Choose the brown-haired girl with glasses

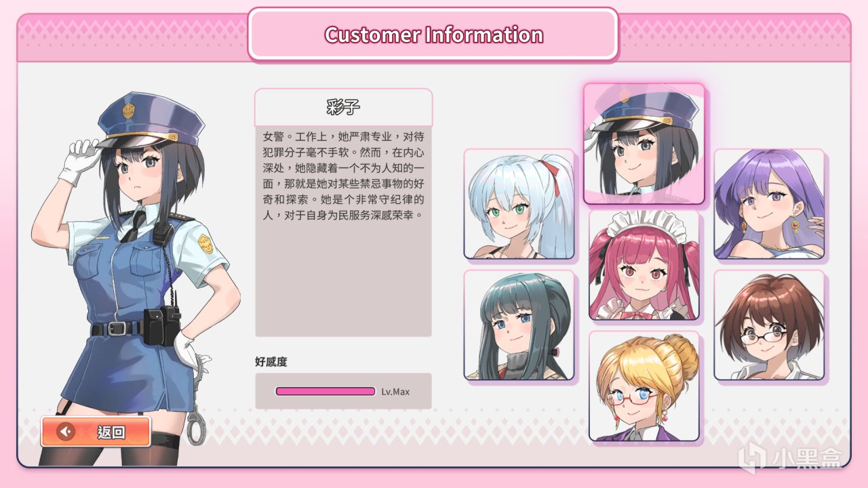tap(769, 325)
